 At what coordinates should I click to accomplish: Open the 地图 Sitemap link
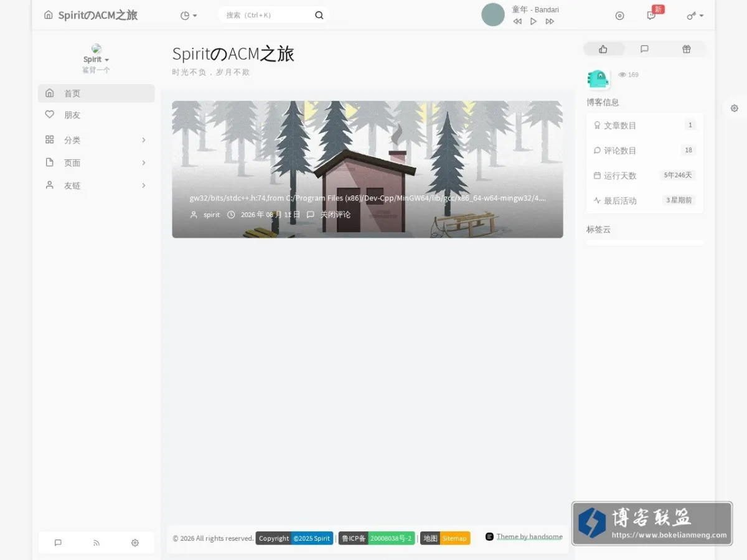[445, 538]
